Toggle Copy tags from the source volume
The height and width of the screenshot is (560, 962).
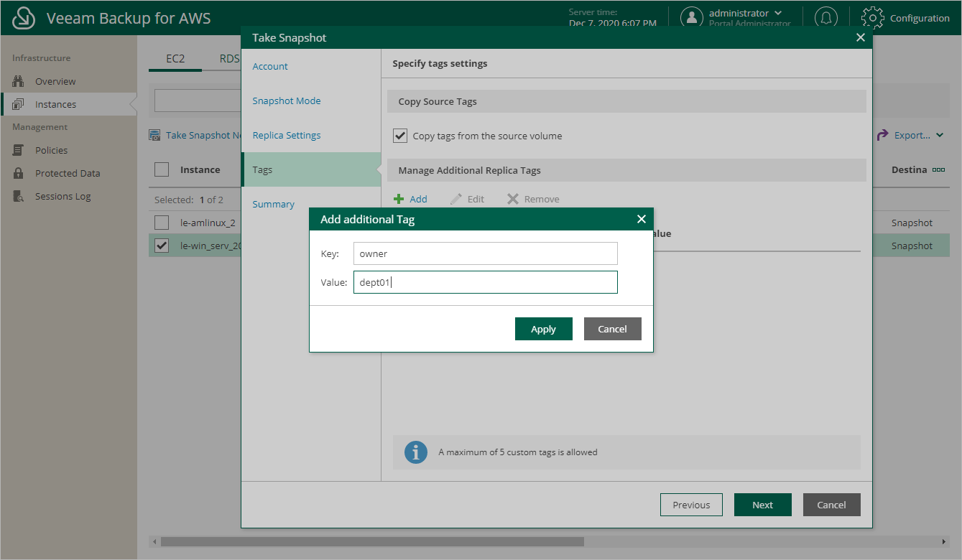pyautogui.click(x=400, y=135)
